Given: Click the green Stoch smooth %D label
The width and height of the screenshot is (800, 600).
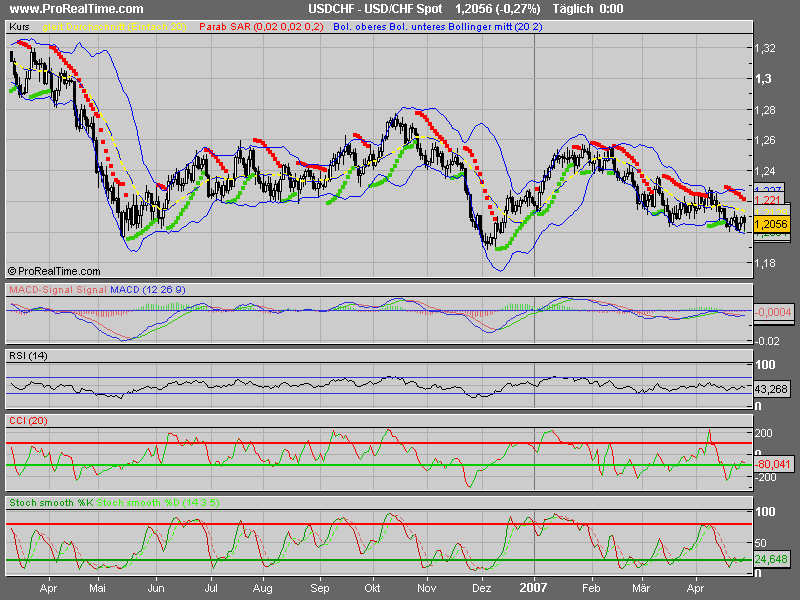Looking at the screenshot, I should 142,500.
